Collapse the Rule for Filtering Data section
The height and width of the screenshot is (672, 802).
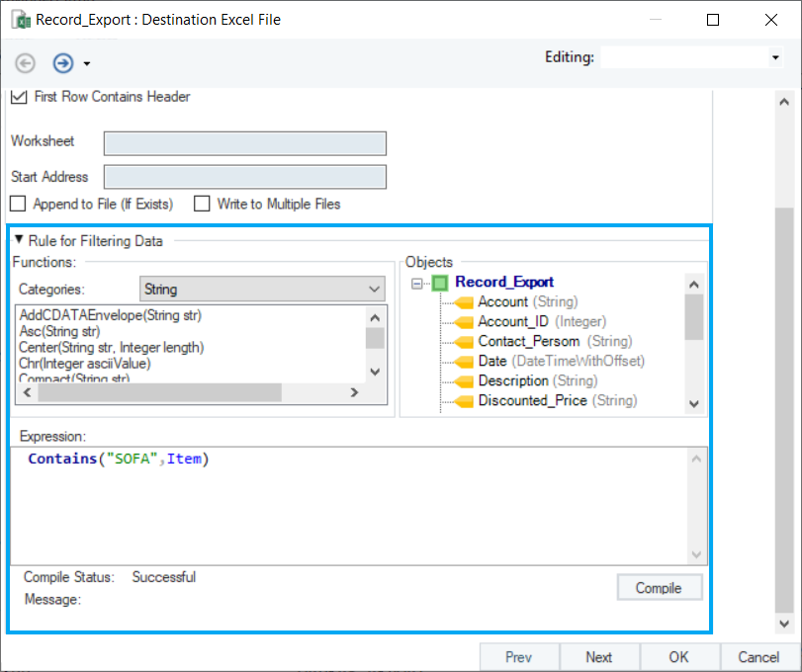19,239
